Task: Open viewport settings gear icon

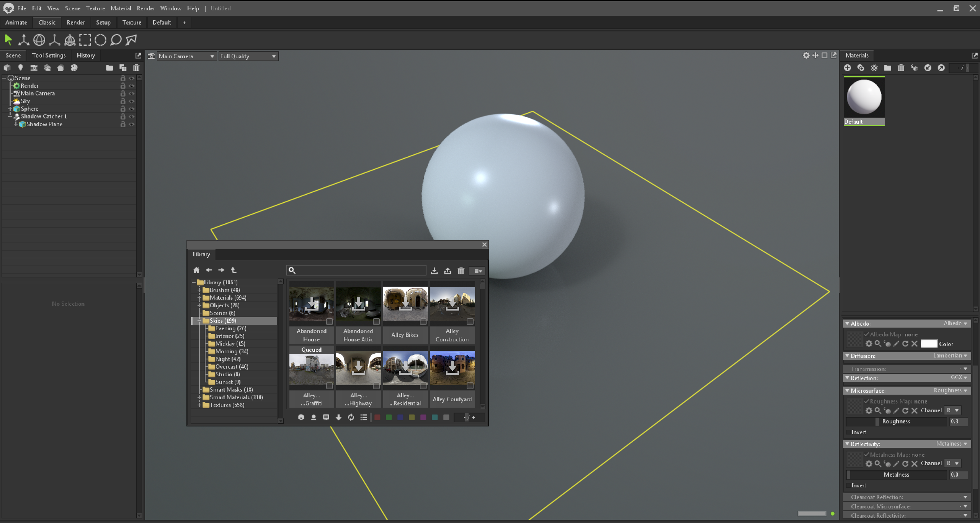Action: click(x=806, y=56)
